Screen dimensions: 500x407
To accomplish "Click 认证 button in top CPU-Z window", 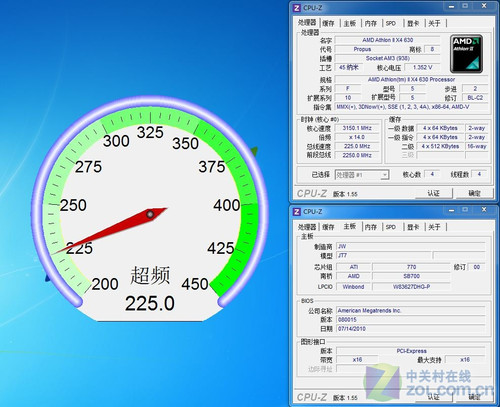I will [x=434, y=193].
